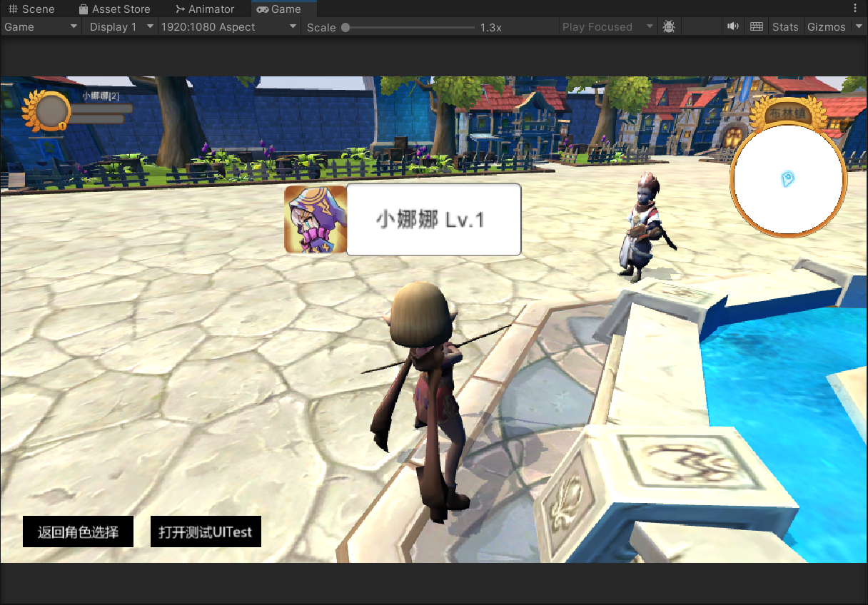Toggle Gizmos visibility
The width and height of the screenshot is (868, 605).
coord(826,27)
